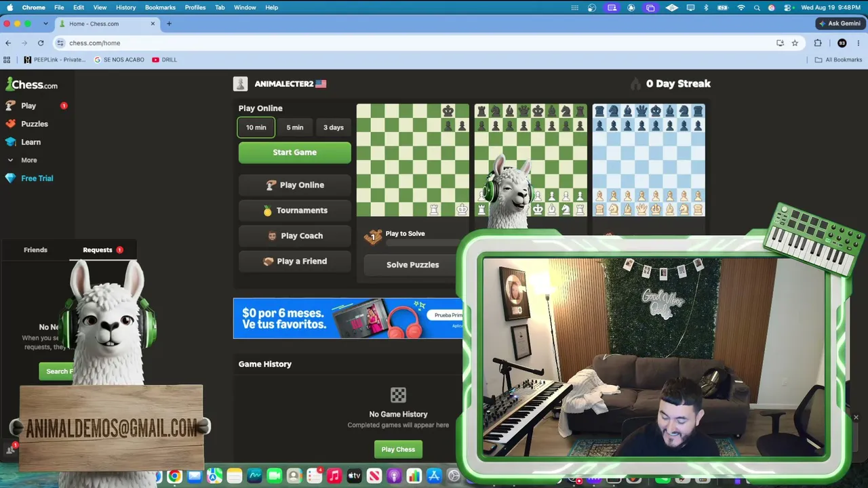The height and width of the screenshot is (488, 868).
Task: Open the Apple menu
Action: [9, 7]
